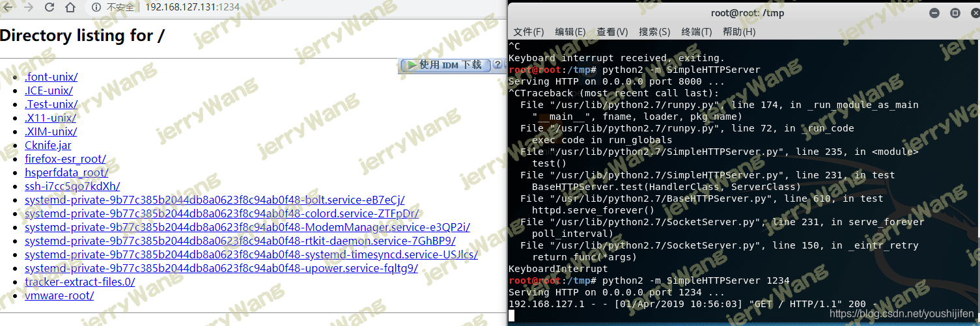This screenshot has height=326, width=980.
Task: Open the 终端(T) terminal menu
Action: (697, 32)
